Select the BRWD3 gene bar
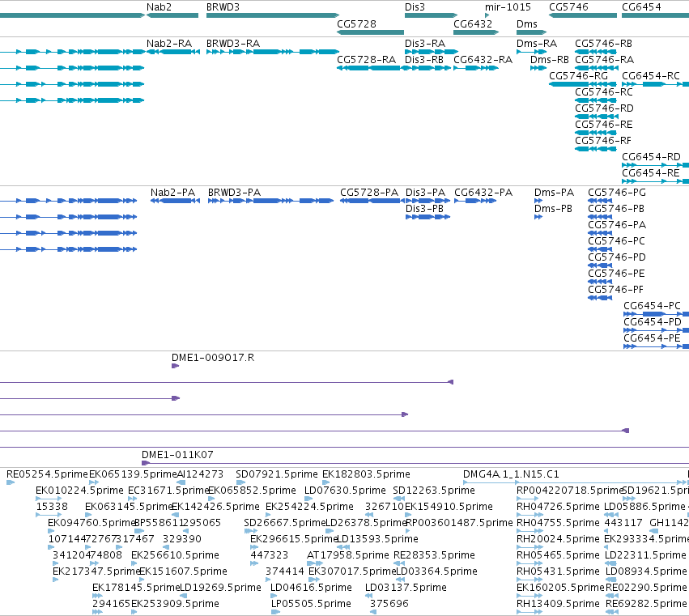 pyautogui.click(x=273, y=15)
